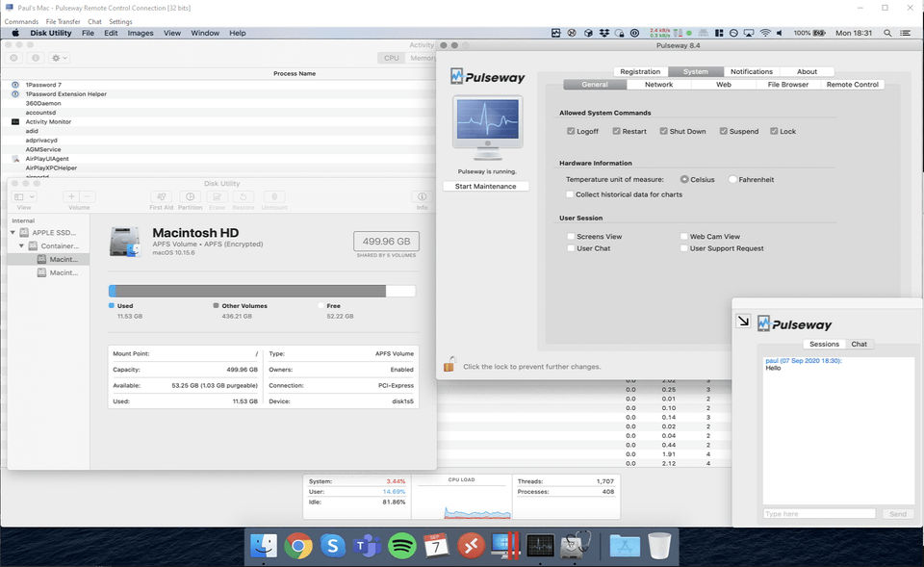Image resolution: width=924 pixels, height=567 pixels.
Task: Enable User Support Request option
Action: (x=684, y=248)
